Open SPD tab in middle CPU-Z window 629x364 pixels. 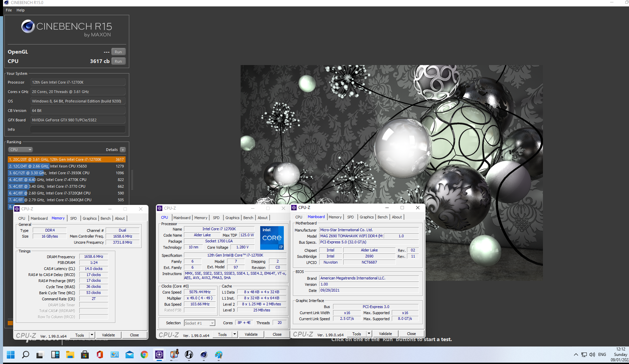[216, 218]
